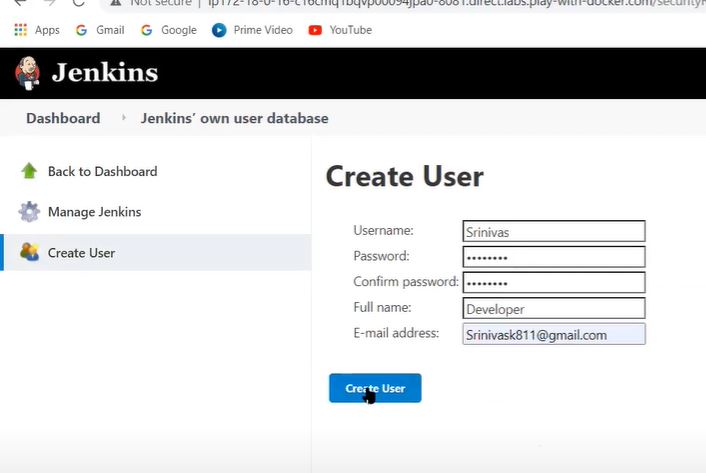
Task: Click the green up-arrow Back to Dashboard icon
Action: coord(29,171)
